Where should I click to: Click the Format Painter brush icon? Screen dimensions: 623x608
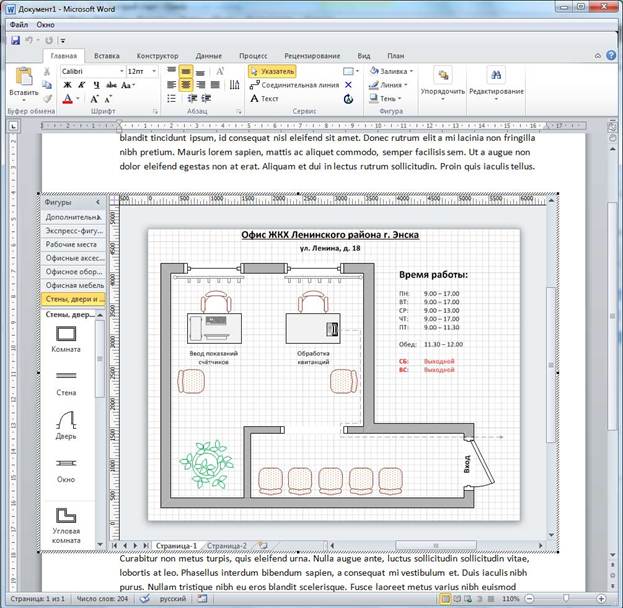click(47, 98)
